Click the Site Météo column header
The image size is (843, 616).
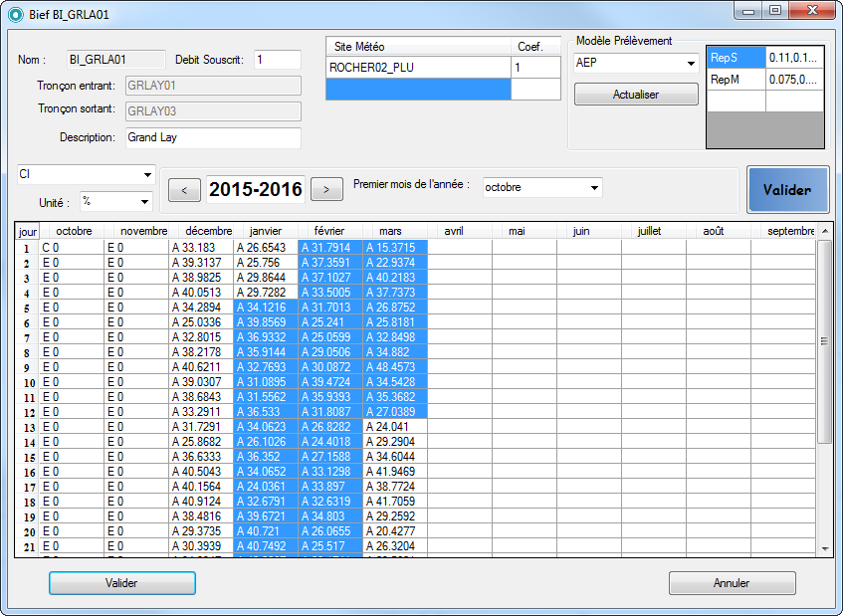tap(418, 47)
